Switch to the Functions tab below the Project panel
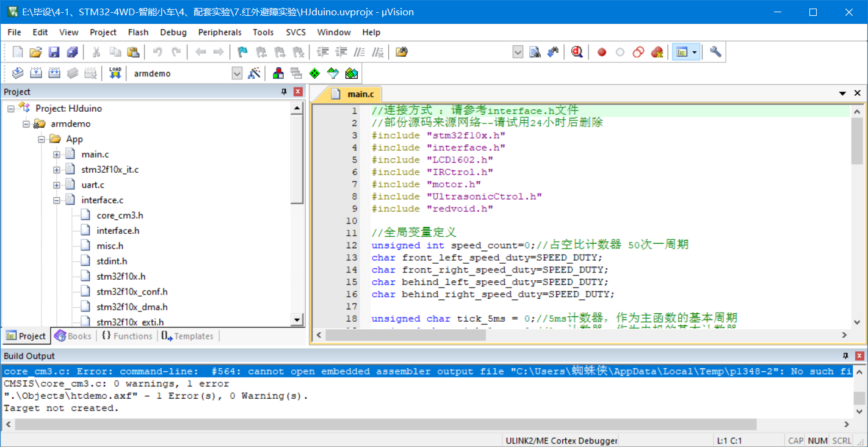This screenshot has height=447, width=868. (x=126, y=335)
